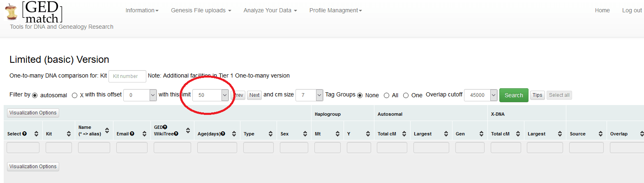Click the Select all button
This screenshot has height=183, width=644.
559,95
